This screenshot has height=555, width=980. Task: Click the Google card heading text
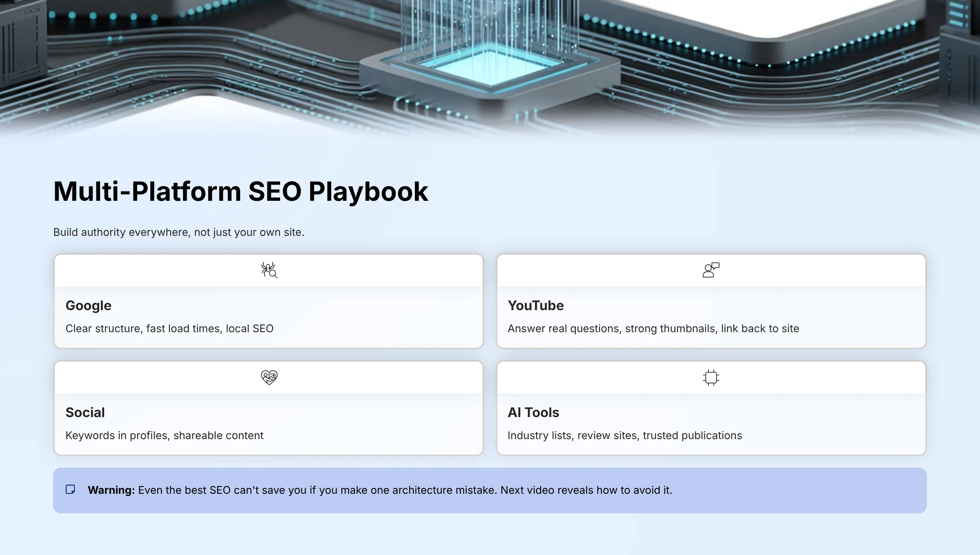(88, 305)
